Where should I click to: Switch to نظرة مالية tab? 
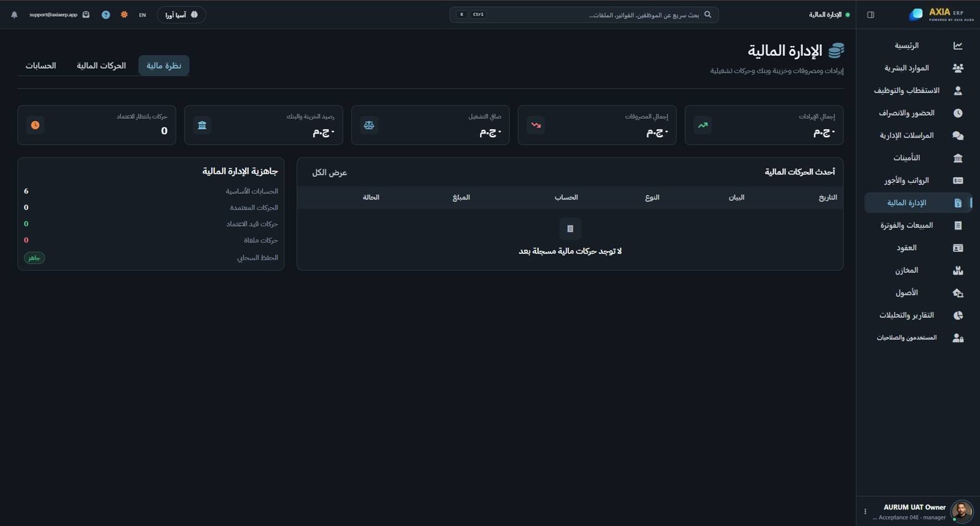point(164,66)
